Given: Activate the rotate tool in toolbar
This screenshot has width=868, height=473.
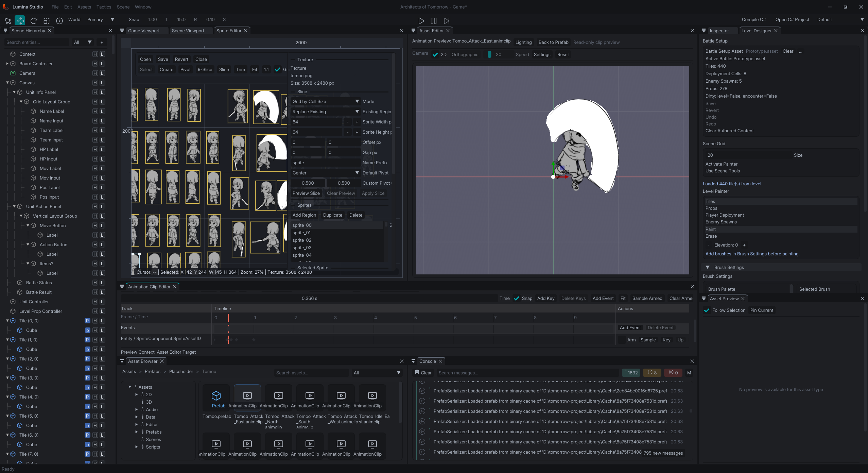Looking at the screenshot, I should pos(34,21).
